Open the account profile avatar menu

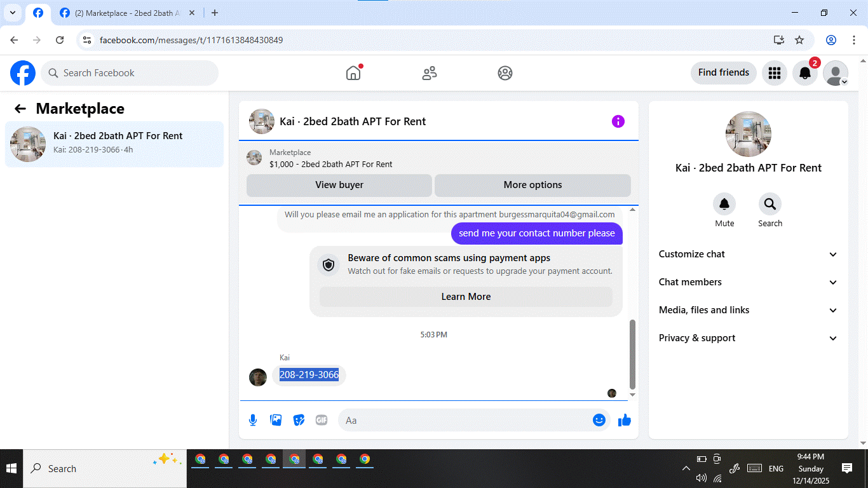tap(836, 73)
